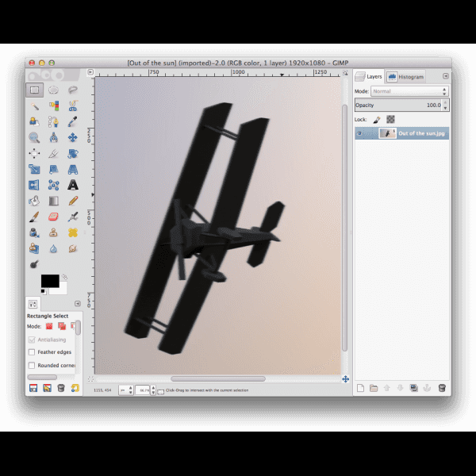Viewport: 476px width, 476px height.
Task: Set selection mode to replace current selection
Action: click(49, 326)
